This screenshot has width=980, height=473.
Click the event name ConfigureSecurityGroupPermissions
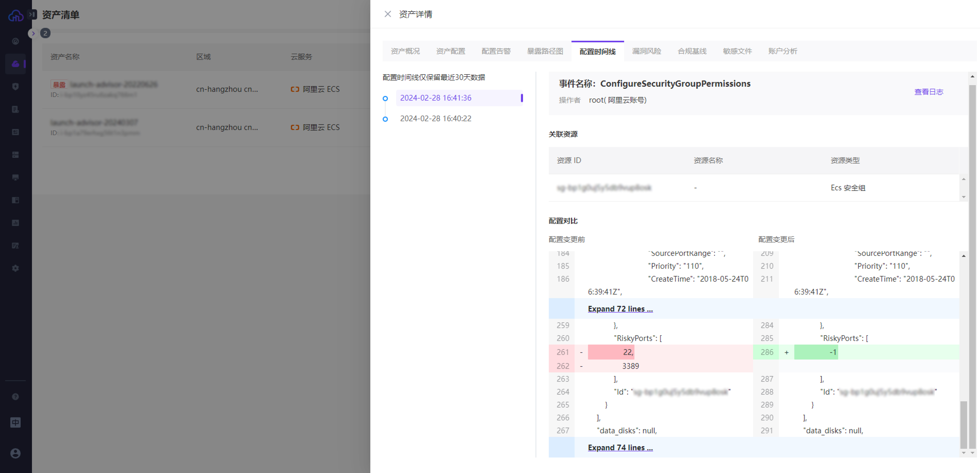[x=675, y=84]
